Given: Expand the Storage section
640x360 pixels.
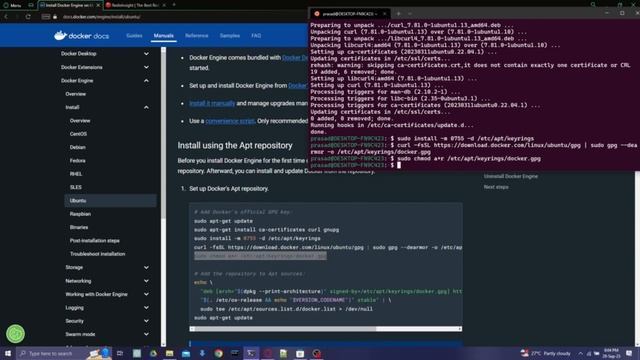Looking at the screenshot, I should coord(146,267).
